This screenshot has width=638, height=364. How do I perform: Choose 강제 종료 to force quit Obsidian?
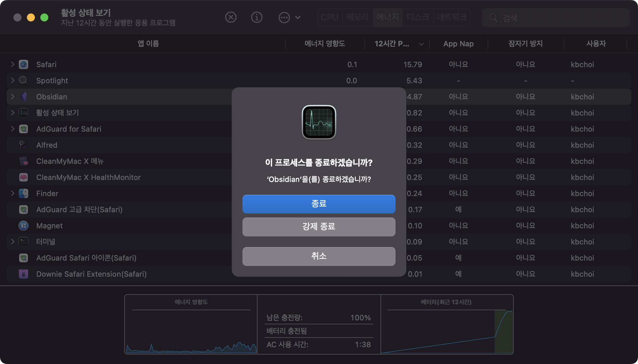[x=319, y=227]
